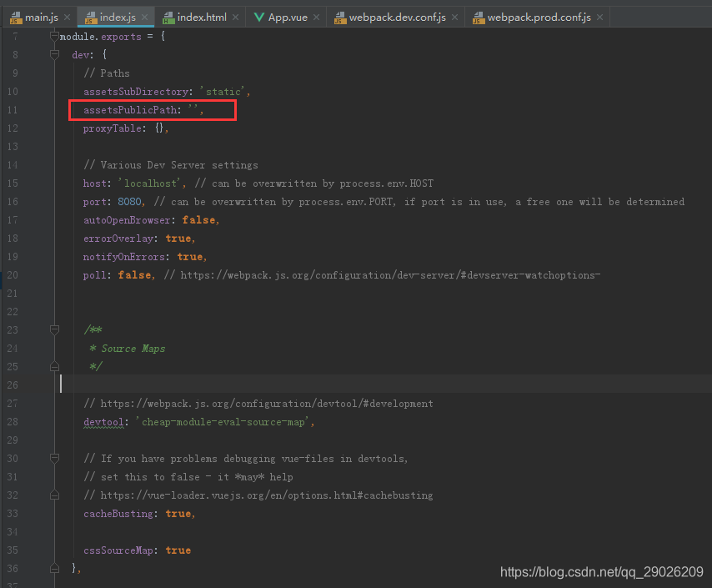
Task: Click the fold-end arrow beside line 25
Action: tap(54, 366)
